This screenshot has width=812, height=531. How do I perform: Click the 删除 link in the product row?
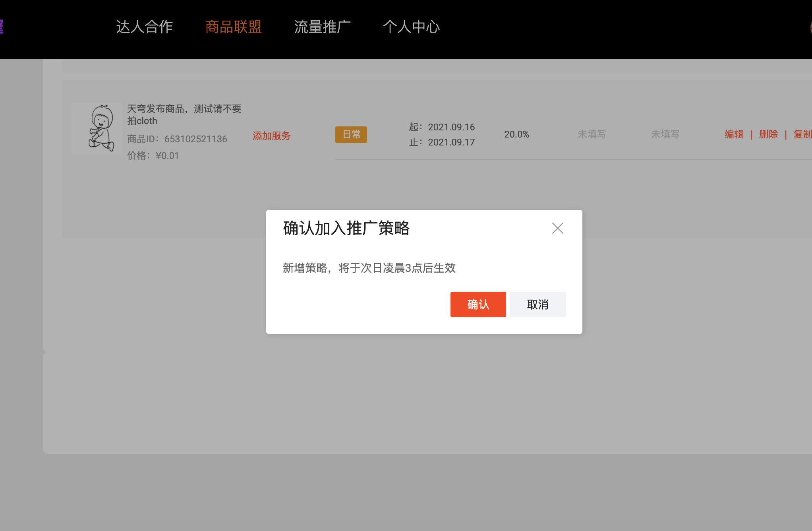pos(768,134)
